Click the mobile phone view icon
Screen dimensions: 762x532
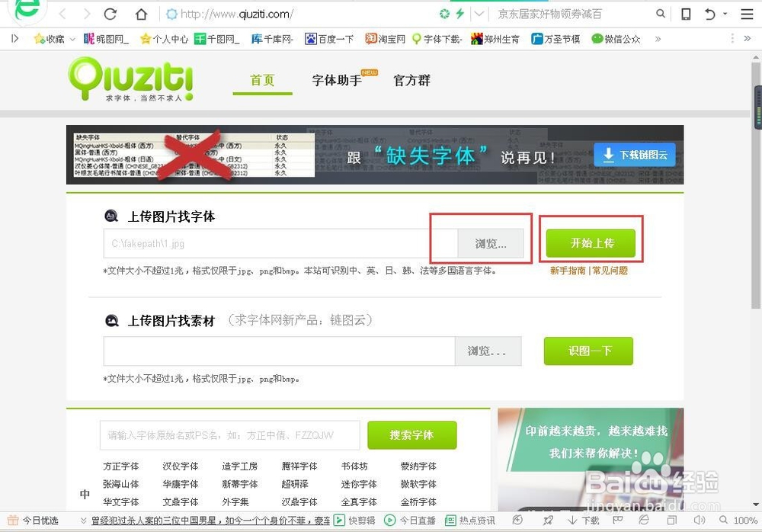[x=686, y=13]
